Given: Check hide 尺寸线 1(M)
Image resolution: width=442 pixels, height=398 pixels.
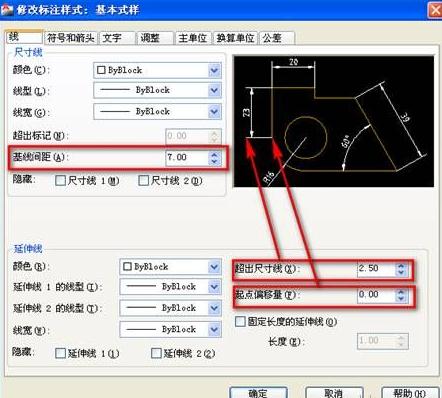Looking at the screenshot, I should click(x=60, y=181).
